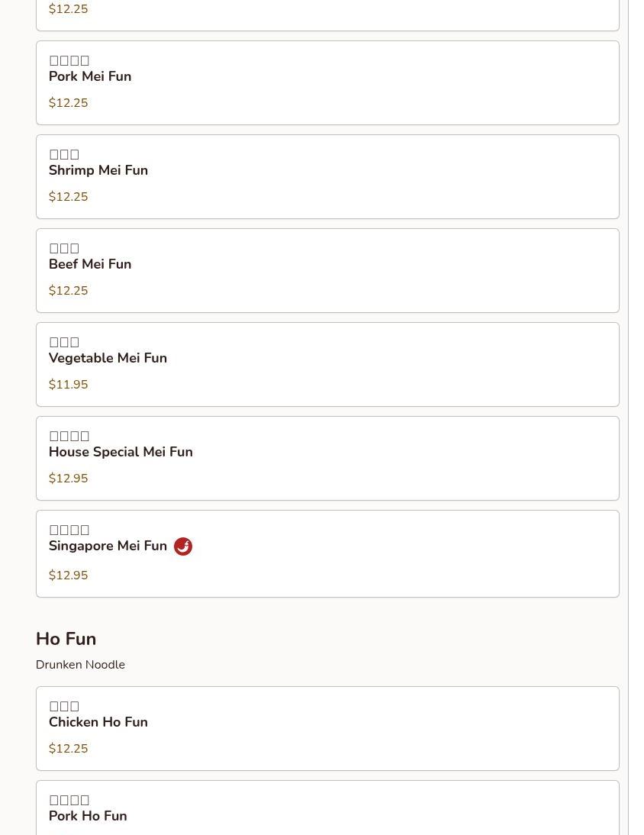This screenshot has height=835, width=644.
Task: Click the Ho Fun section heading
Action: click(x=66, y=639)
